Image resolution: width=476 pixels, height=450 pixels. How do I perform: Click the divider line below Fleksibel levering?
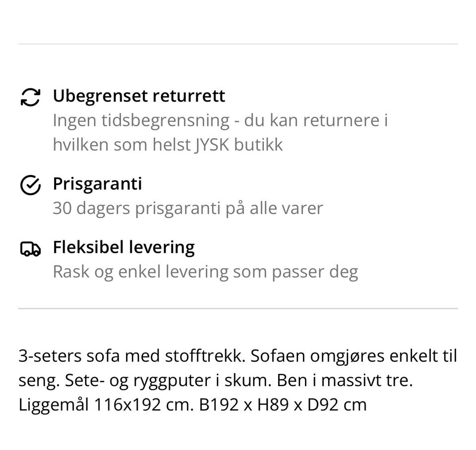238,308
